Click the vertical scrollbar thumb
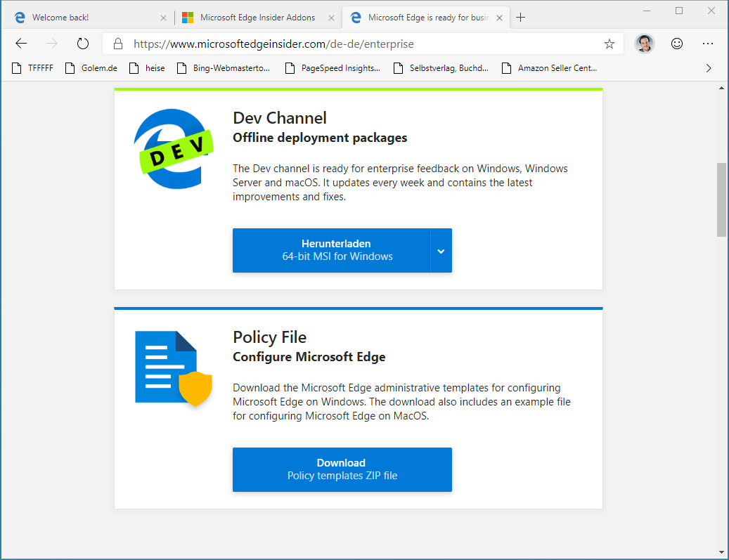 pyautogui.click(x=722, y=200)
